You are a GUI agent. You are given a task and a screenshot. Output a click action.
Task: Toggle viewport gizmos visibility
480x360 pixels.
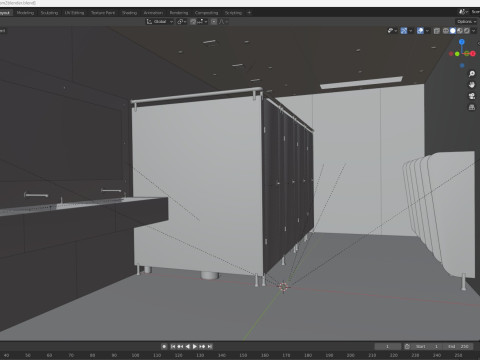click(x=404, y=31)
